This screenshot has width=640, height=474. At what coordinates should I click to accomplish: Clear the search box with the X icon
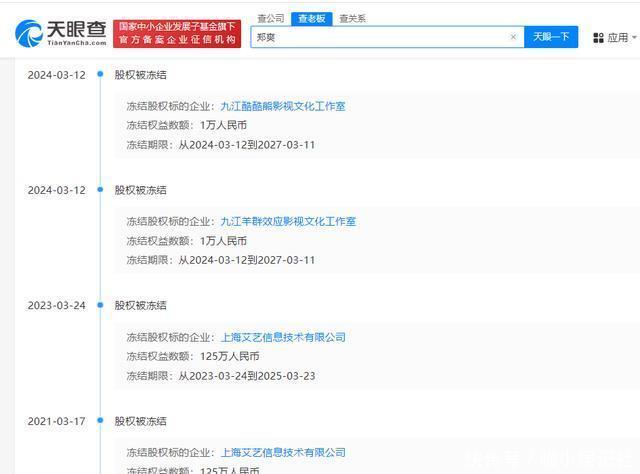[513, 37]
